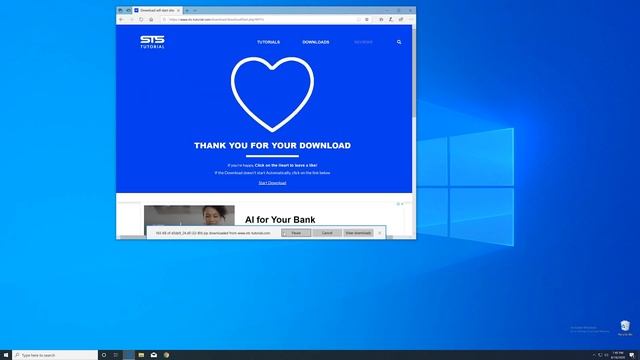Open Mail app from the taskbar
This screenshot has height=360, width=640.
click(154, 355)
